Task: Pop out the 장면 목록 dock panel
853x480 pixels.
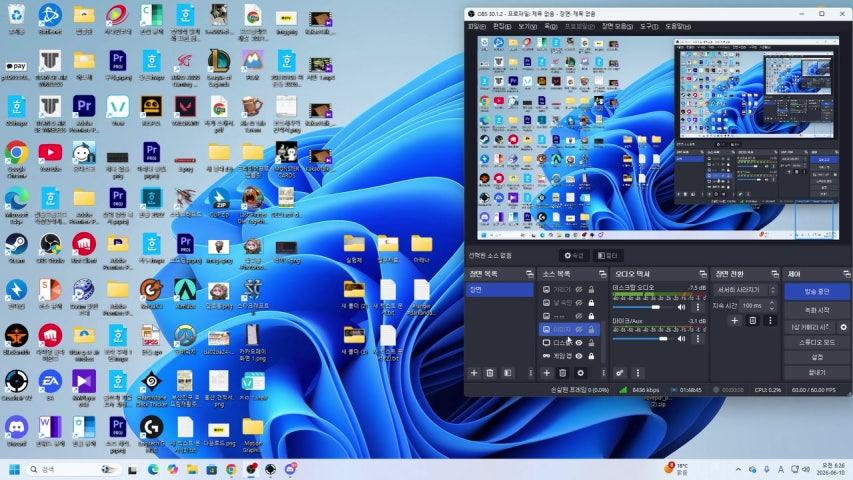Action: [x=529, y=274]
